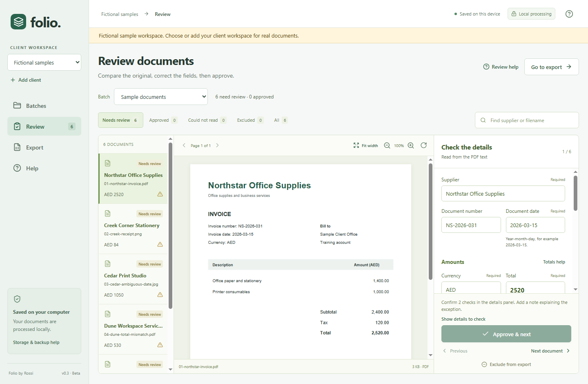The width and height of the screenshot is (588, 384).
Task: Click 01-northstar-invoice.pdf filename in footer
Action: (x=198, y=367)
